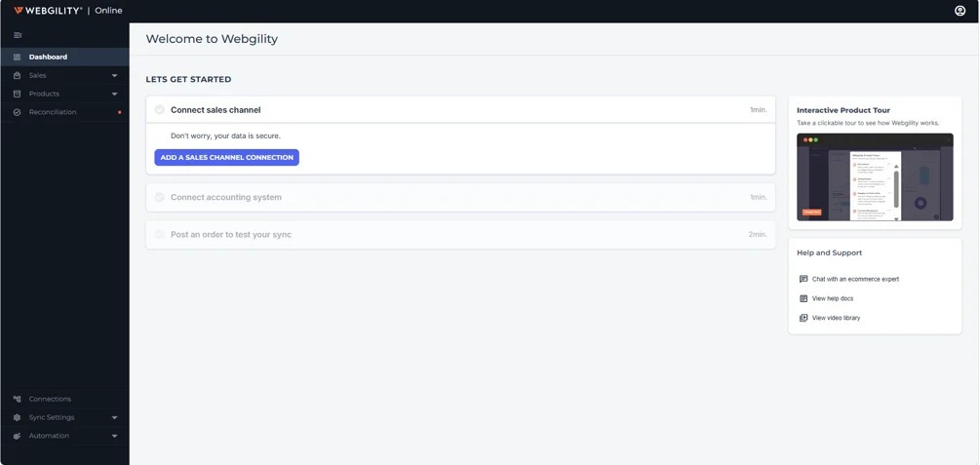
Task: Expand the Automation menu arrow
Action: click(114, 436)
